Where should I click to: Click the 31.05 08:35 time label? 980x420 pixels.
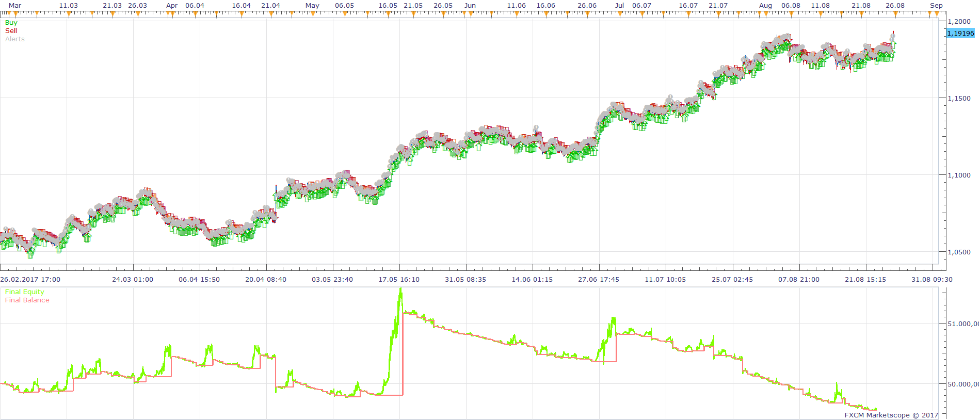(x=465, y=279)
